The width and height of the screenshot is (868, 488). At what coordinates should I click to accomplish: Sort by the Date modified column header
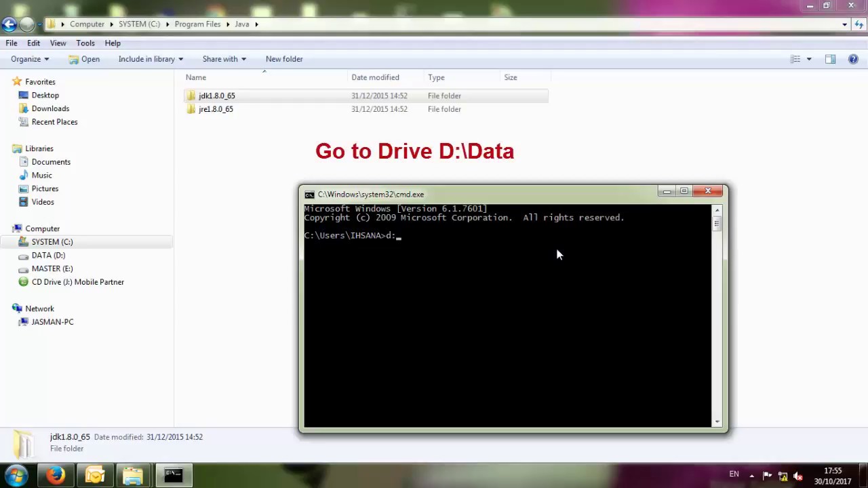375,77
